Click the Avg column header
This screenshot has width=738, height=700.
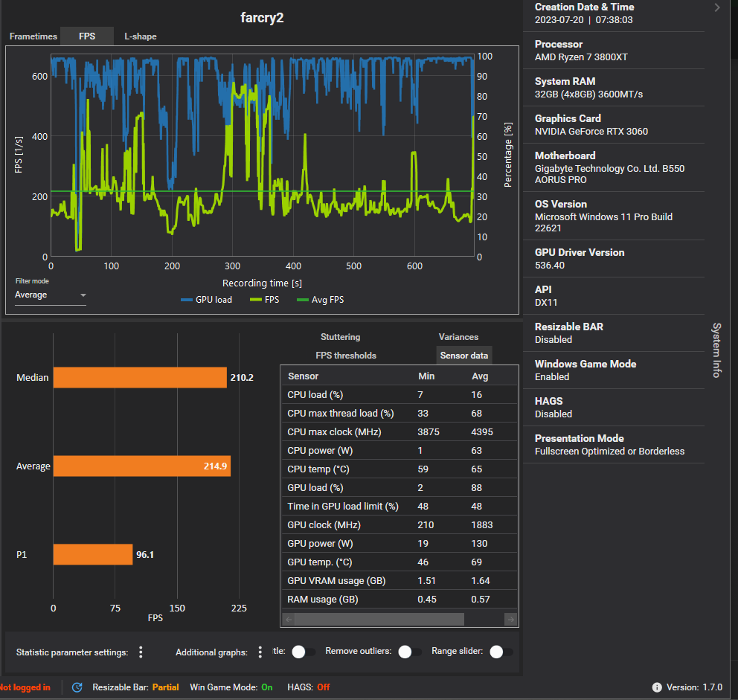point(480,376)
